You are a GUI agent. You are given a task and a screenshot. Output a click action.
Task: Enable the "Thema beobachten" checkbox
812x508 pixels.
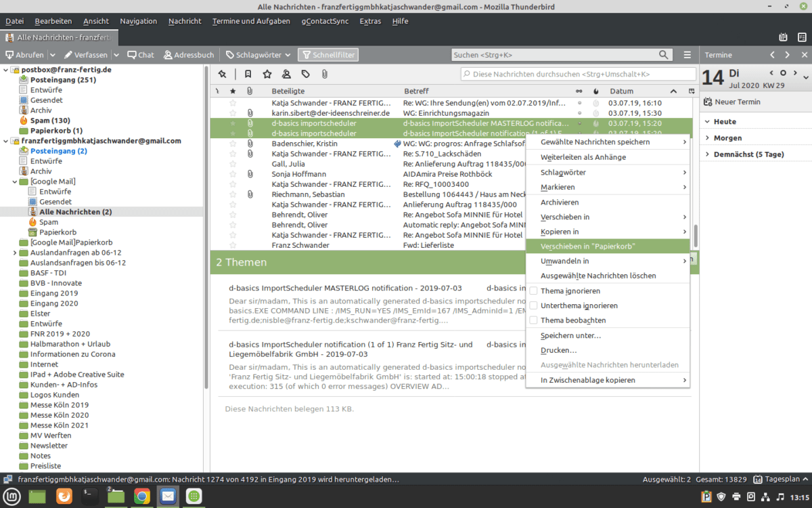click(533, 320)
